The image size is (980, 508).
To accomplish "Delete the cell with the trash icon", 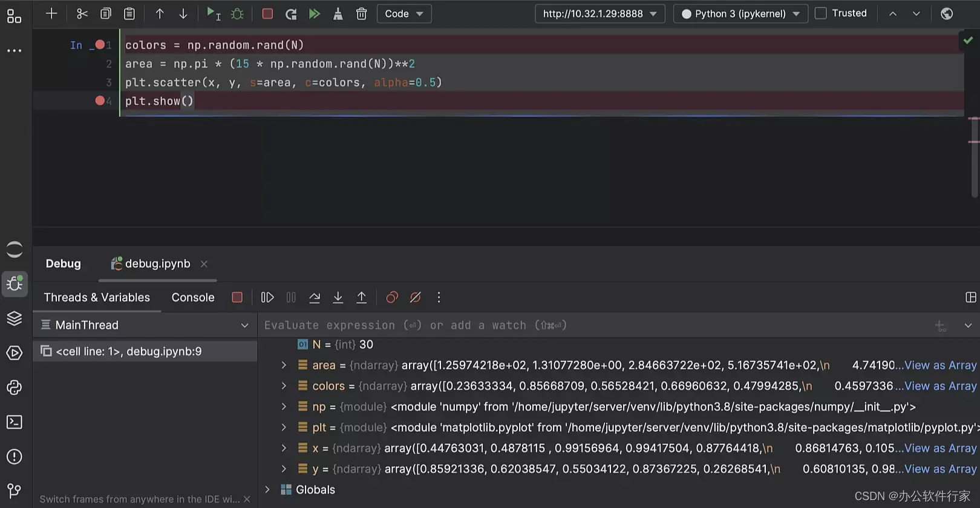I will coord(362,13).
